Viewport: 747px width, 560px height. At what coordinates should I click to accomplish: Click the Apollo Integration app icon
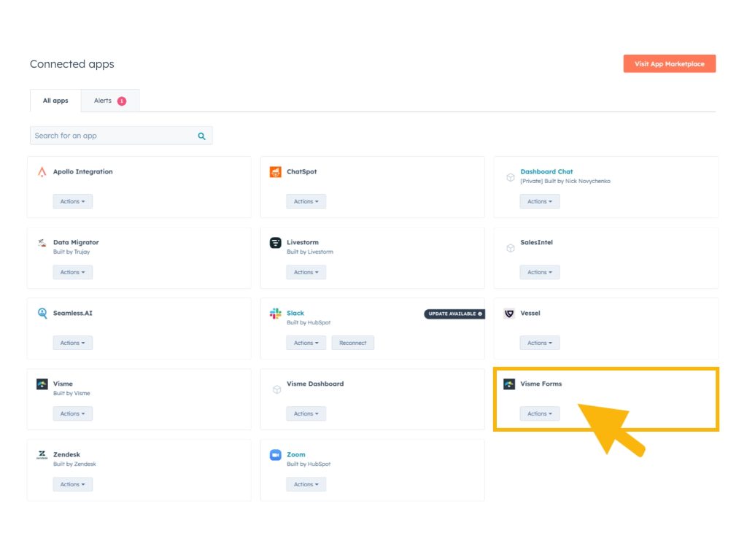point(42,172)
